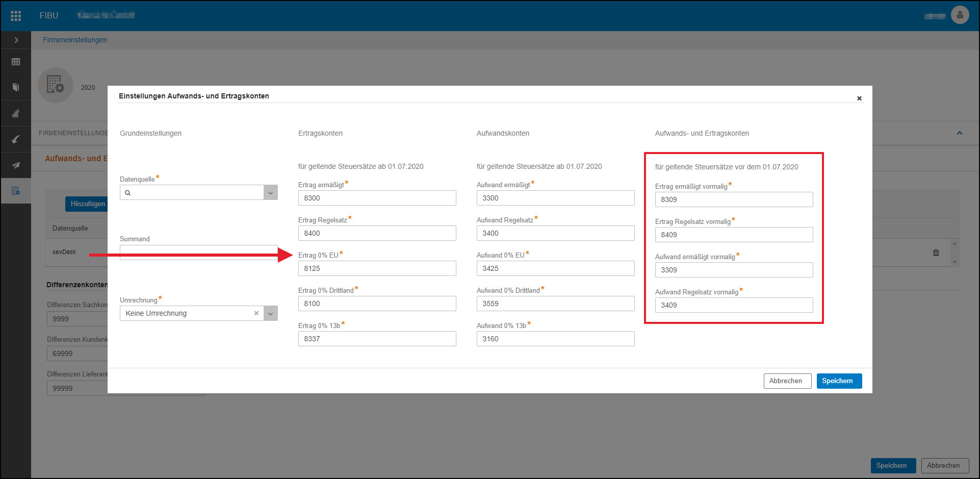Image resolution: width=980 pixels, height=479 pixels.
Task: Open the Firmeneinstellungen breadcrumb link
Action: pyautogui.click(x=75, y=40)
